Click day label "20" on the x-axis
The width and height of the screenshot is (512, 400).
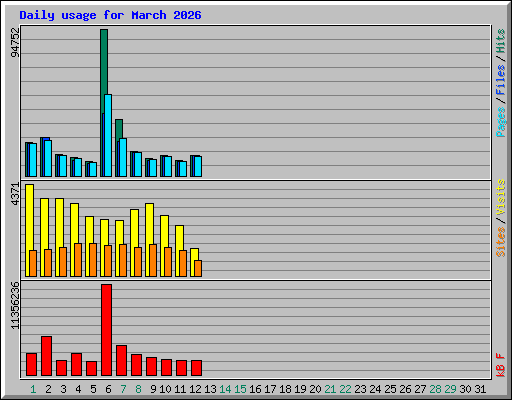(315, 389)
